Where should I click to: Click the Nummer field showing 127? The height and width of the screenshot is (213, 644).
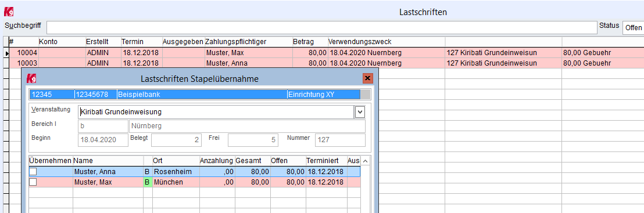(340, 140)
